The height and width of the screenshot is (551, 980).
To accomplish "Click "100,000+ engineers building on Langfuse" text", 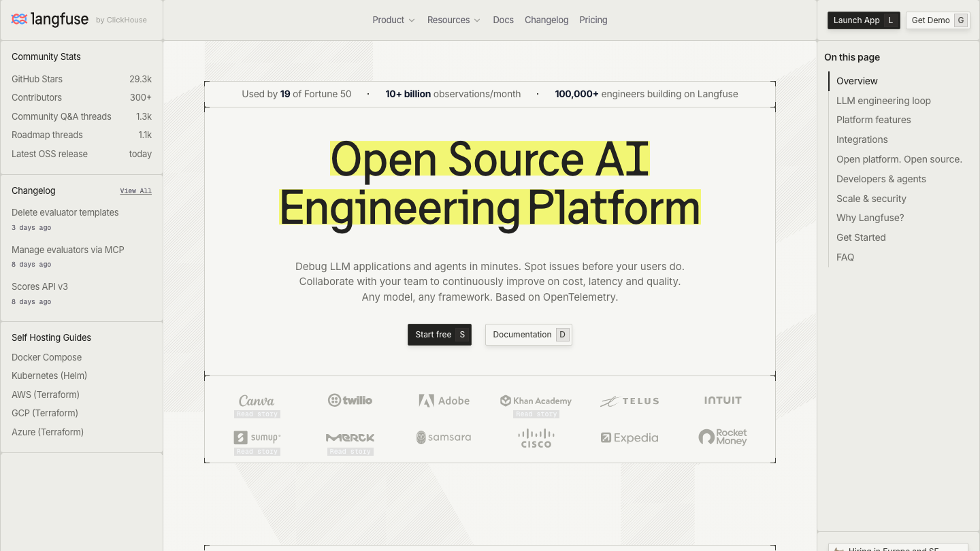I will (x=647, y=94).
